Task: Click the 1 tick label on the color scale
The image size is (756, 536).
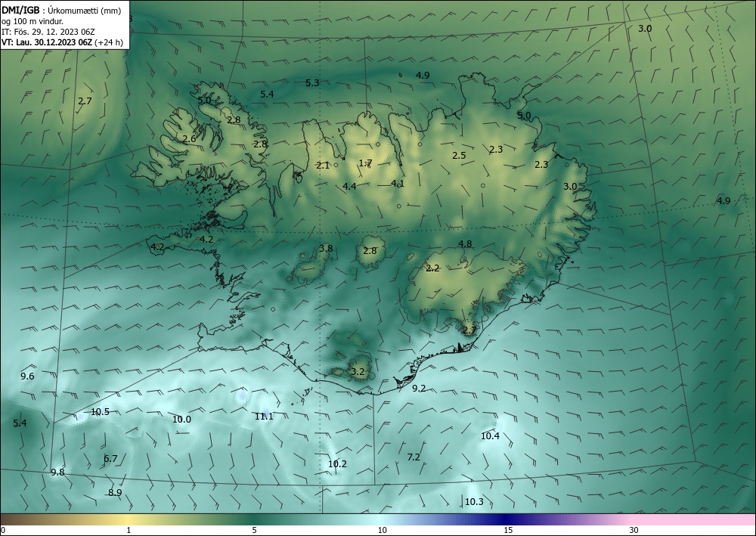Action: 129,530
